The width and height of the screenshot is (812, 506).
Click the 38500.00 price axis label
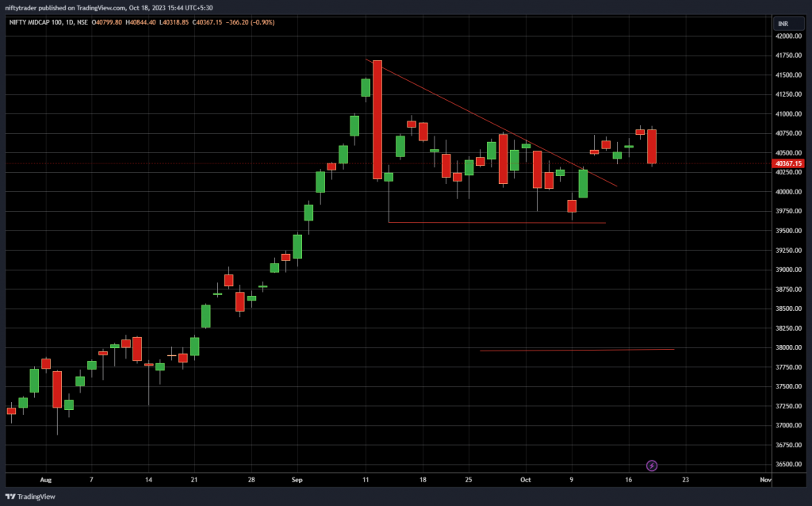point(789,309)
